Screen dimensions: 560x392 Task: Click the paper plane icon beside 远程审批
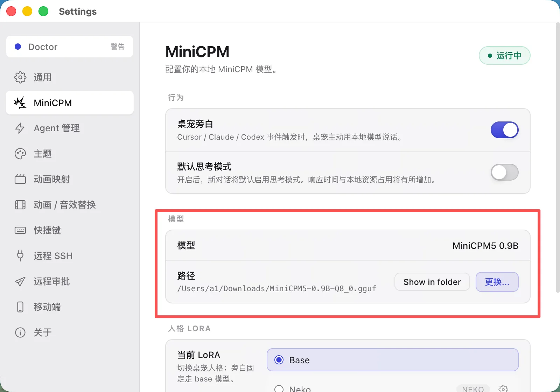pos(20,281)
